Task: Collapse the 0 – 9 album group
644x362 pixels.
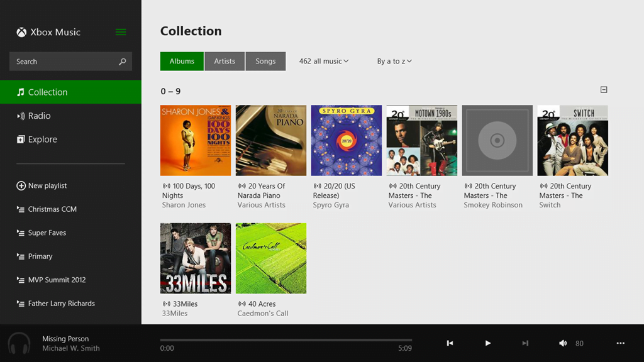Action: pos(604,90)
